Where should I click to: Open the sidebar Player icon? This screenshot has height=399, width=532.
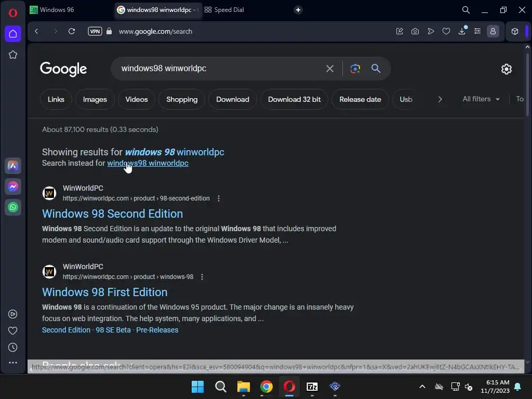pyautogui.click(x=13, y=314)
